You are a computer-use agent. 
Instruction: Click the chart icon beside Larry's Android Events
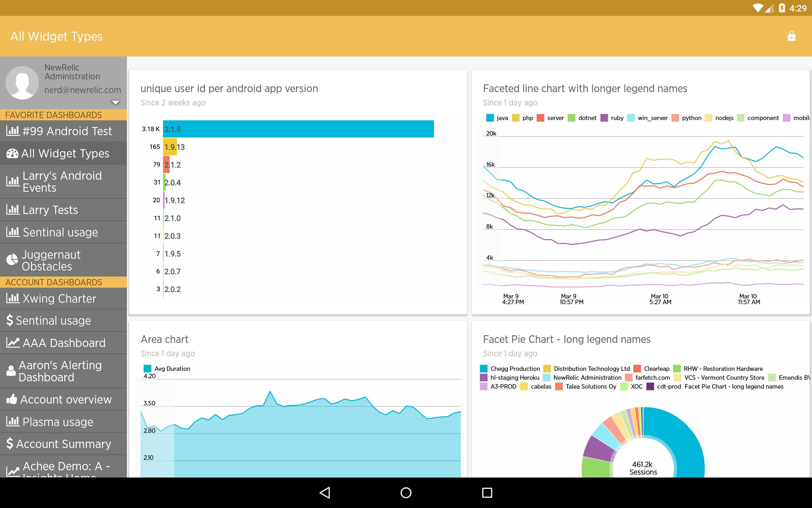point(13,181)
